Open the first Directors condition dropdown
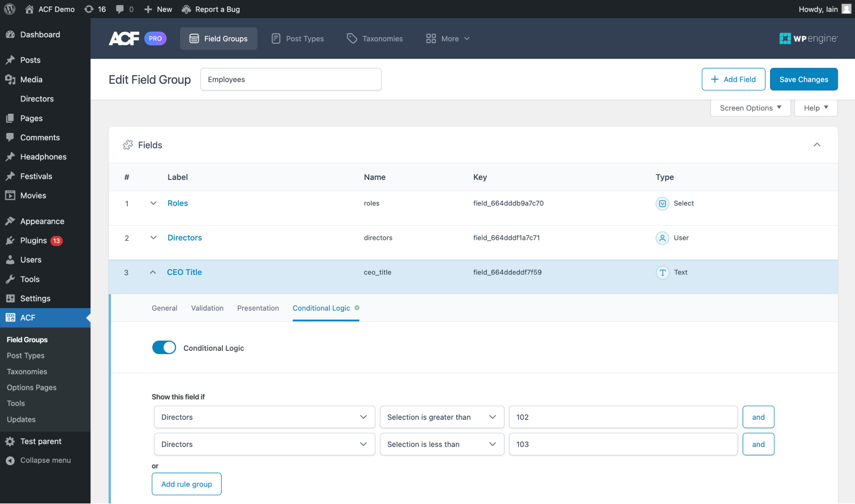 264,417
